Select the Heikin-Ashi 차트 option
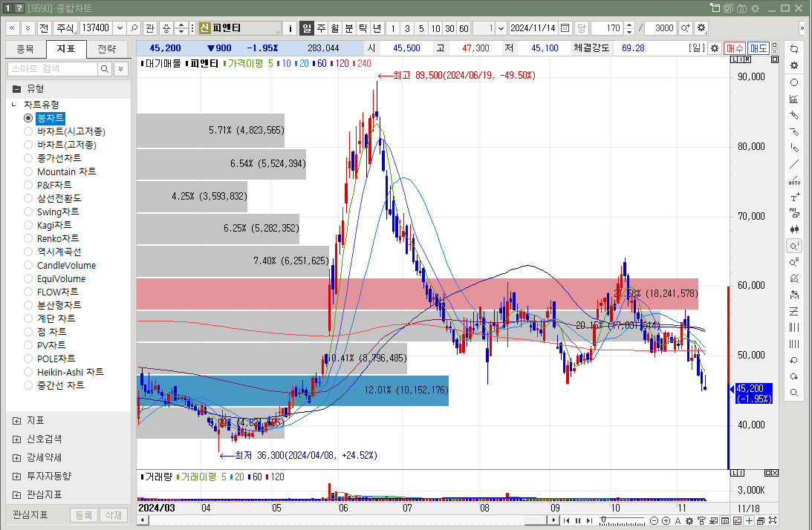The width and height of the screenshot is (812, 530). (x=28, y=372)
